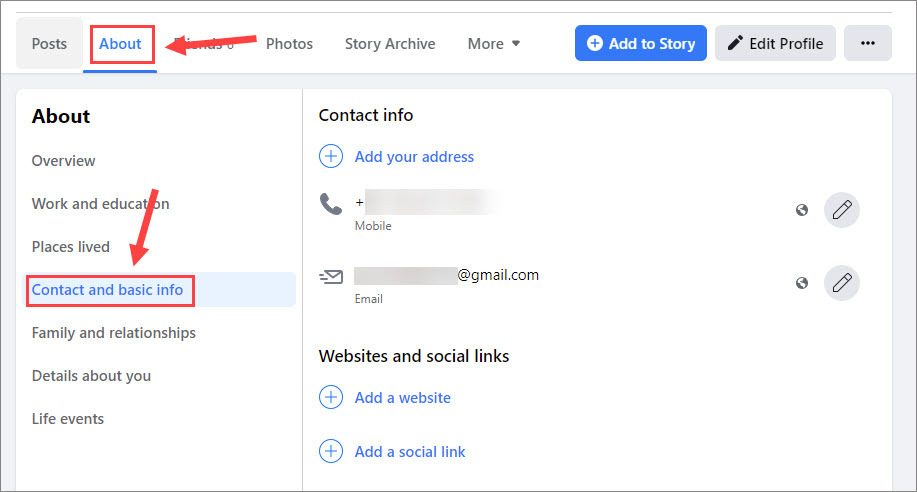Viewport: 917px width, 492px height.
Task: Select Family and relationships in About sidebar
Action: click(x=113, y=333)
